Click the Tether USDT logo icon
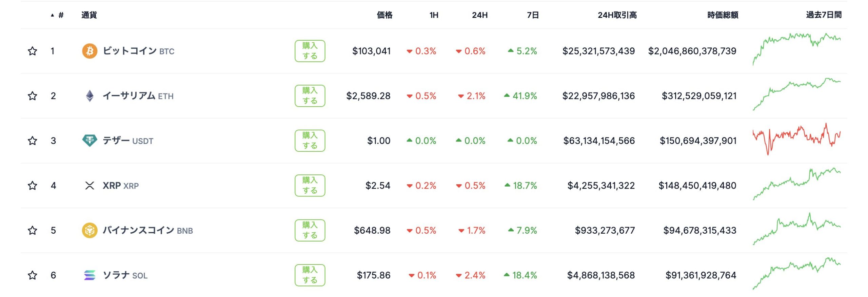 [90, 141]
